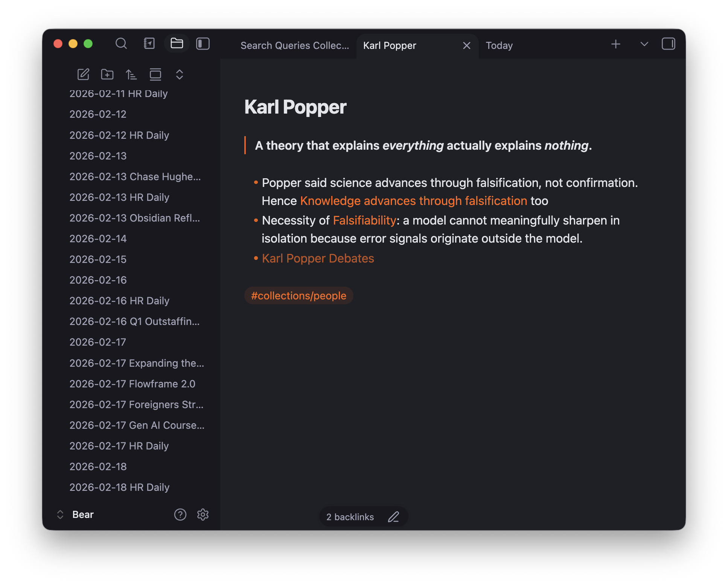Open note 2026-02-18 HR Daily

(x=119, y=487)
